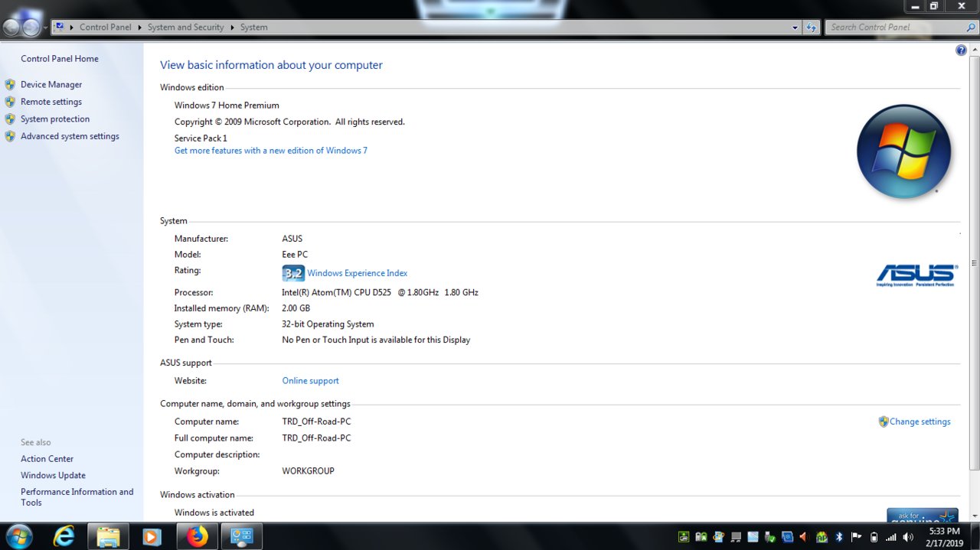Click the address bar refresh button
Image resolution: width=980 pixels, height=550 pixels.
click(812, 28)
